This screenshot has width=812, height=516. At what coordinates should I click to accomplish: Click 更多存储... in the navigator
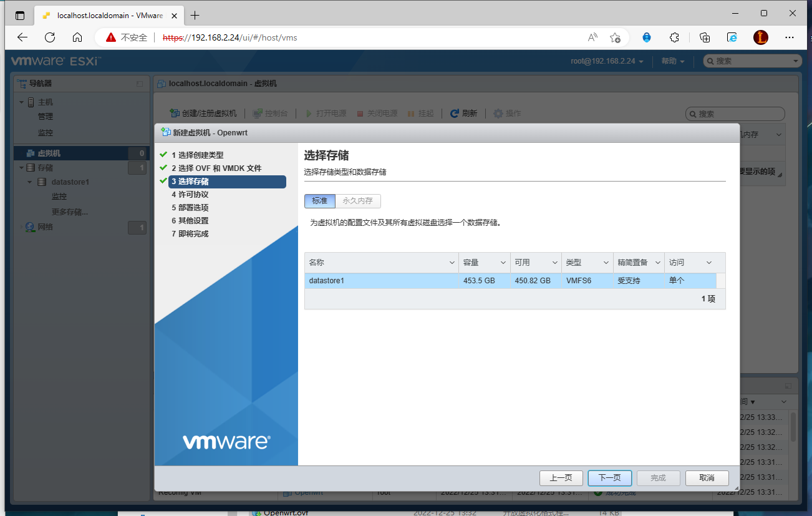[69, 212]
